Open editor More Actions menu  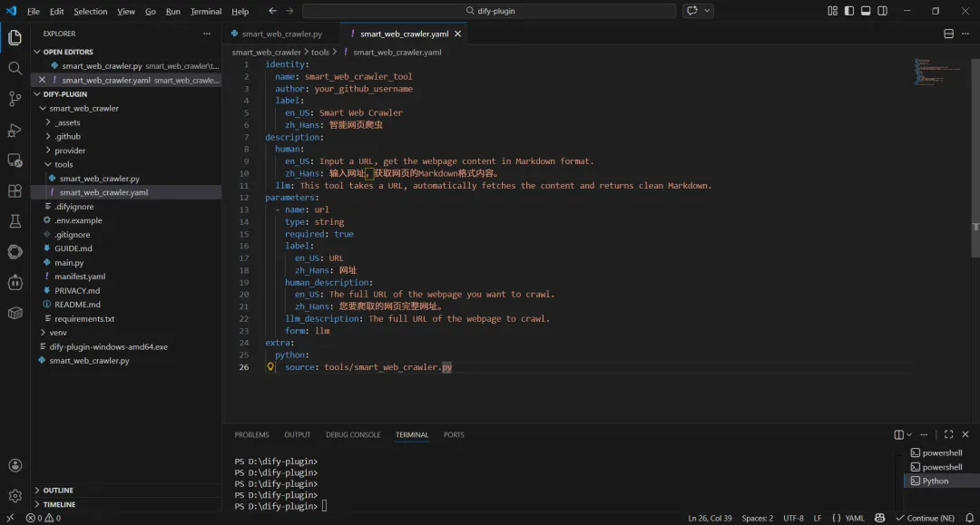[965, 34]
